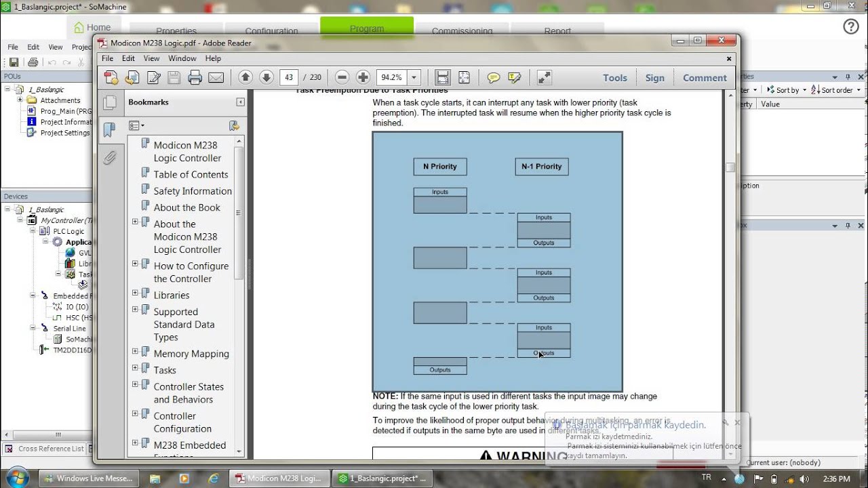This screenshot has width=868, height=488.
Task: Print the PDF using the printer icon
Action: point(195,77)
